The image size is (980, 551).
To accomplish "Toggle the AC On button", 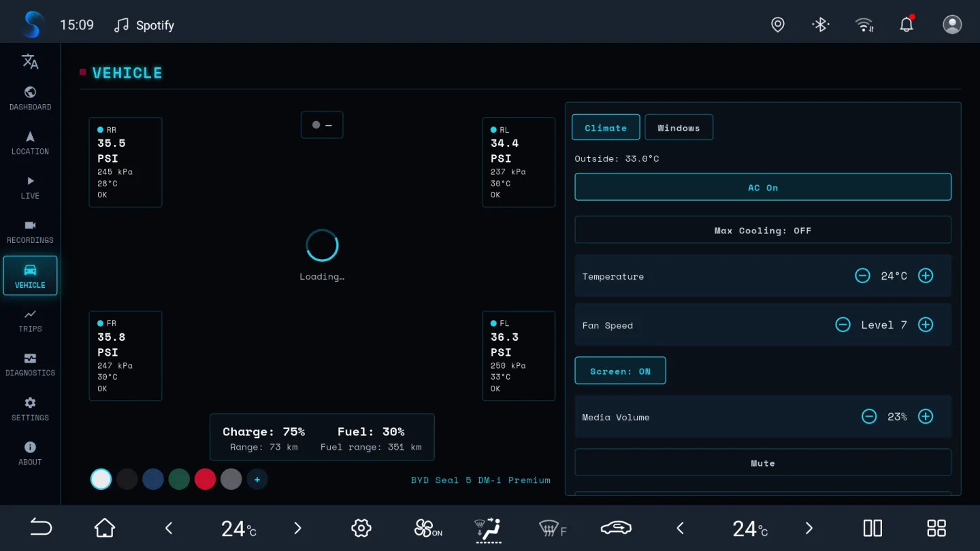I will point(763,187).
